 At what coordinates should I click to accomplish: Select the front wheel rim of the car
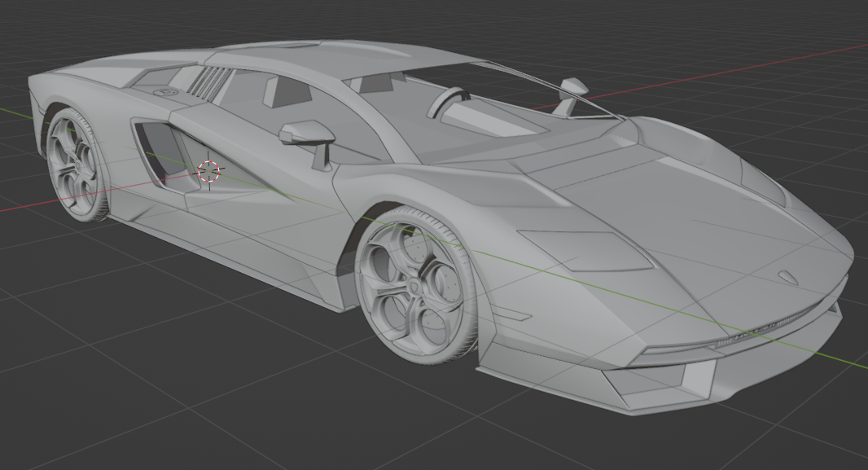pyautogui.click(x=414, y=289)
